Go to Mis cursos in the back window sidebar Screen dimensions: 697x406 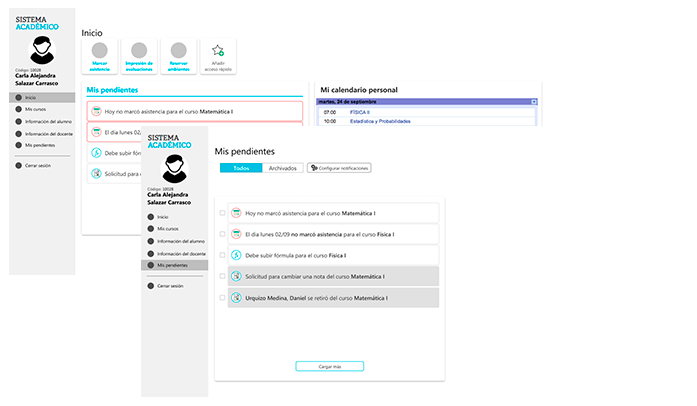point(37,109)
